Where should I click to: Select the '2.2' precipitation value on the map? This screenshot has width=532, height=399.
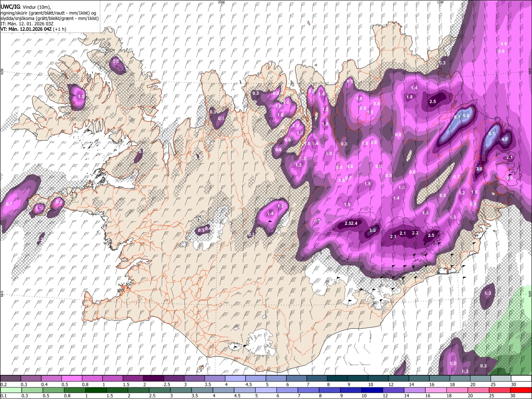(x=415, y=233)
